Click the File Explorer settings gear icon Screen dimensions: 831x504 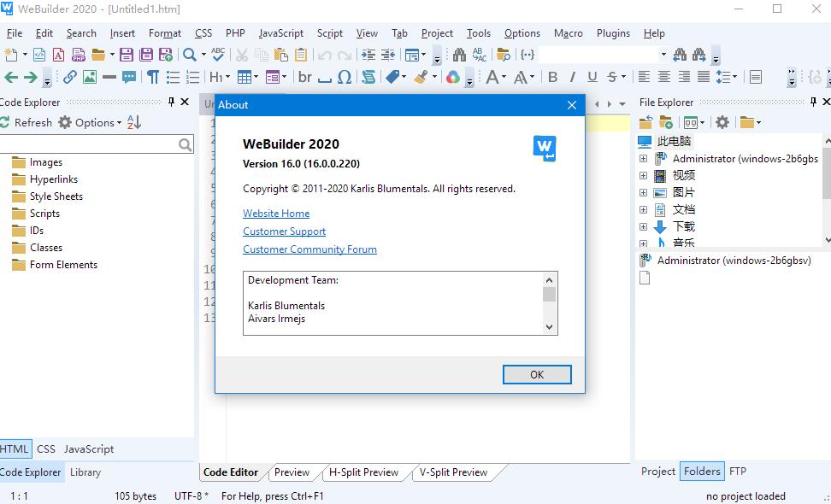pos(722,122)
